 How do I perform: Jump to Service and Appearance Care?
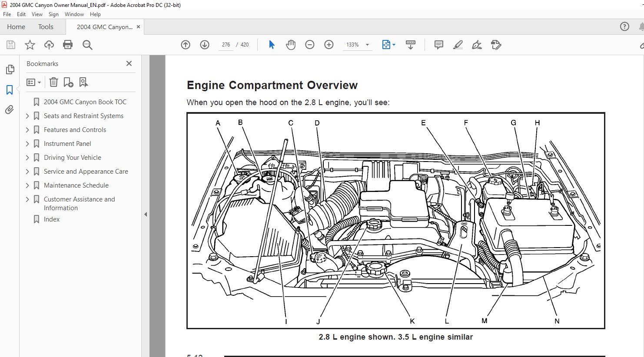[x=86, y=172]
